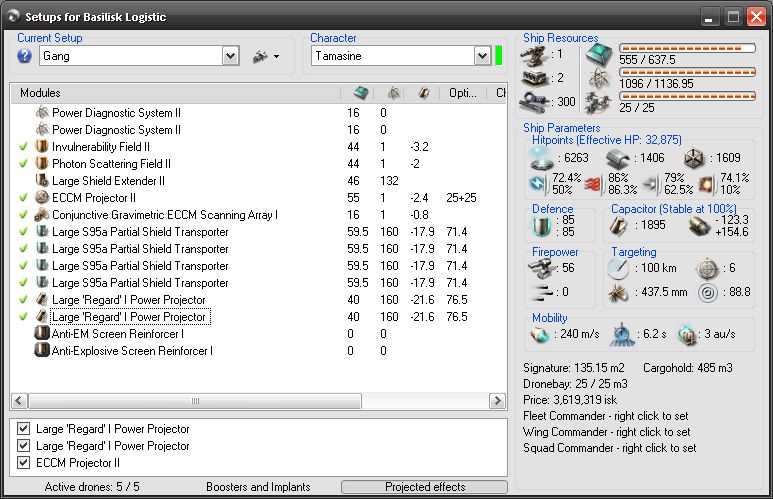Click the CPU usage bar 555 / 637.5
773x499 pixels.
[x=687, y=48]
